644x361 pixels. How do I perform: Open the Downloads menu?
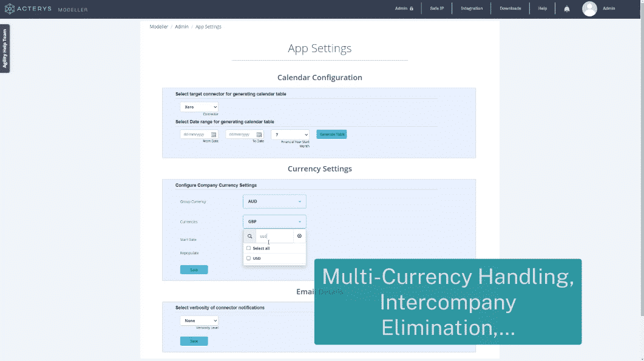510,8
